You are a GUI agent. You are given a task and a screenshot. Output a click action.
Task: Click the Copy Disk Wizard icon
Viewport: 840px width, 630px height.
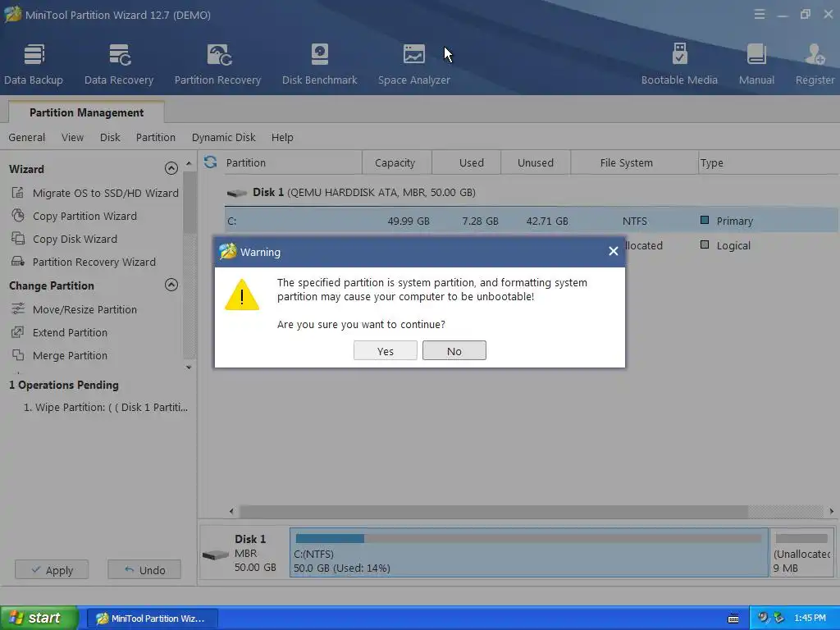(x=18, y=239)
